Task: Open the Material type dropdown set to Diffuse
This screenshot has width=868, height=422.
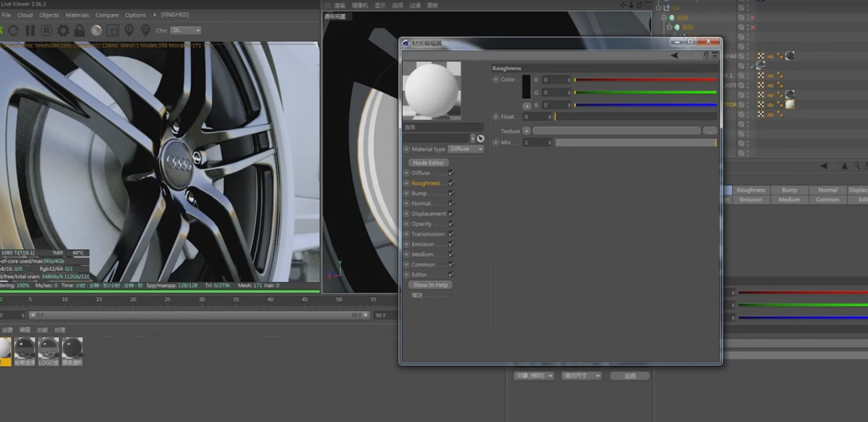Action: (x=465, y=149)
